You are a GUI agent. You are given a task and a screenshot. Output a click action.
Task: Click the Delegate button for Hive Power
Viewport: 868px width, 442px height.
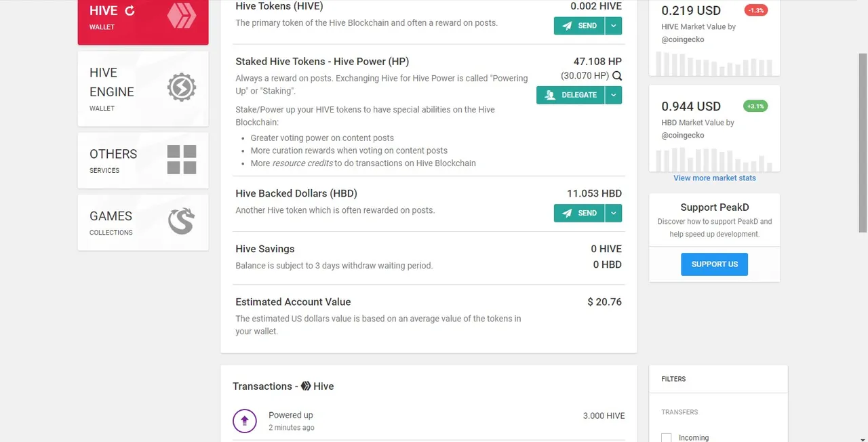click(x=570, y=95)
